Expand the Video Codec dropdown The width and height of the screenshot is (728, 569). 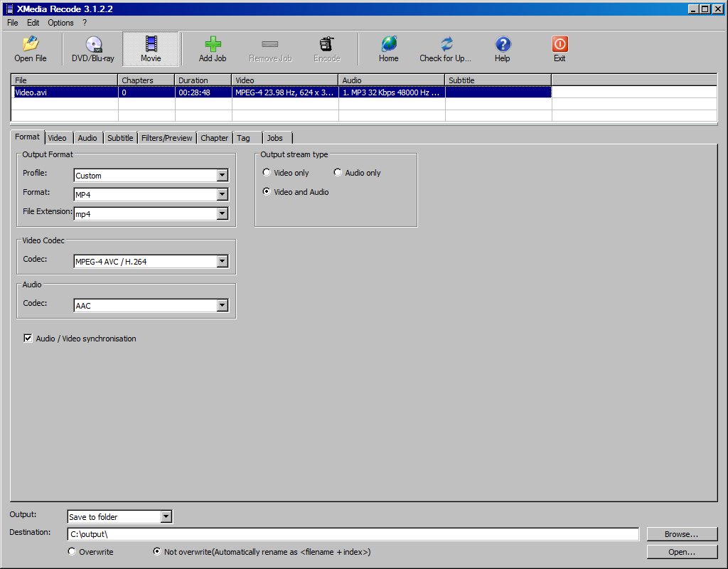223,262
